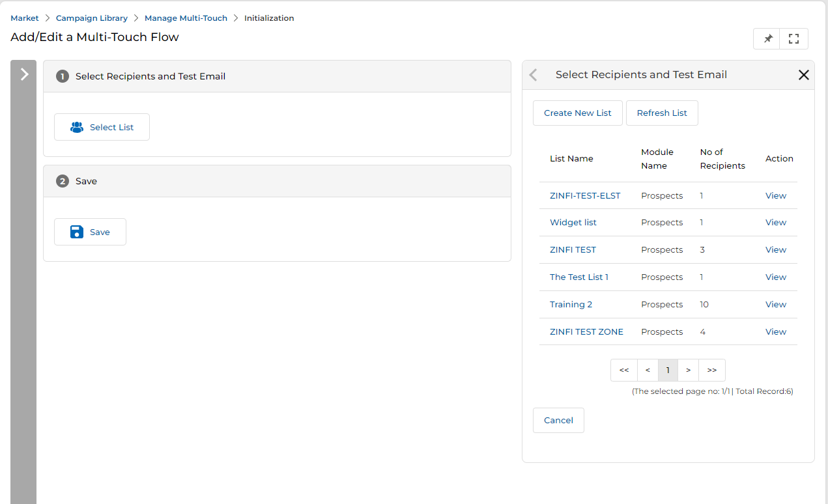
Task: Go to Manage Multi-Touch breadcrumb
Action: pos(186,18)
